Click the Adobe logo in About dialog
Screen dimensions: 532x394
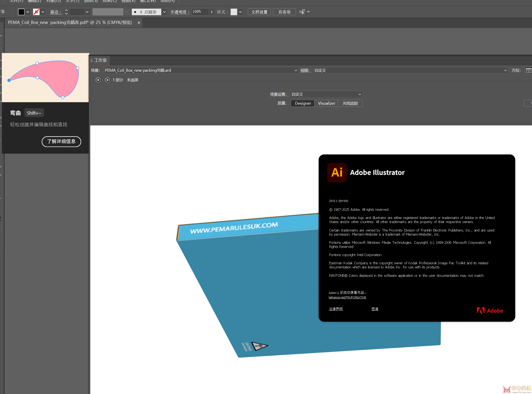[x=490, y=310]
